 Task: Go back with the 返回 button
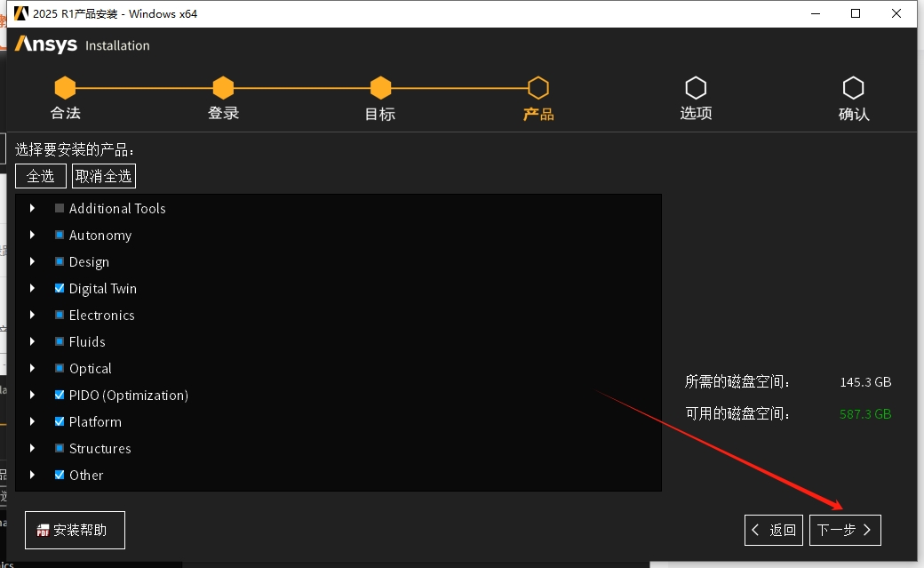tap(774, 530)
